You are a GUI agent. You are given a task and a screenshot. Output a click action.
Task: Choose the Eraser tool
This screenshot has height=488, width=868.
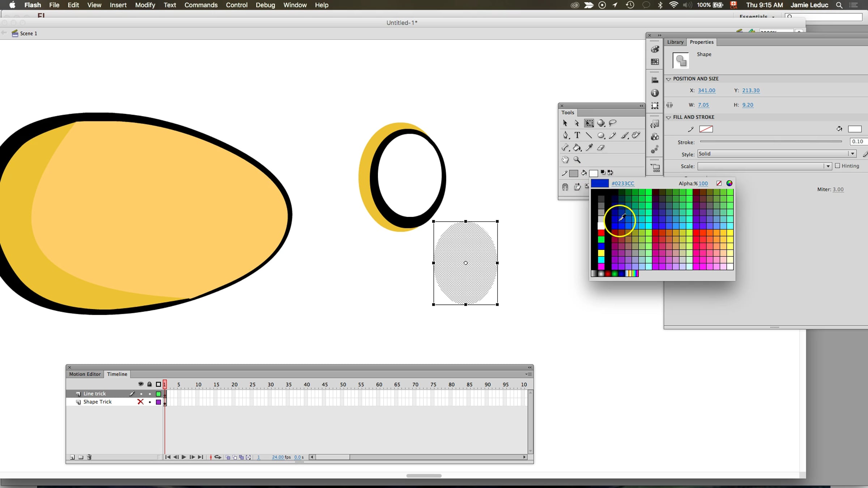point(601,147)
